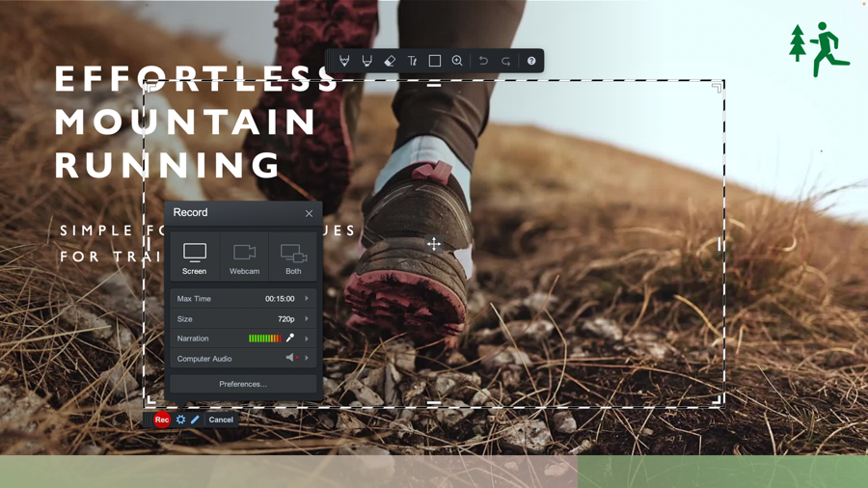Choose the text tool
Image resolution: width=868 pixels, height=488 pixels.
click(x=412, y=61)
